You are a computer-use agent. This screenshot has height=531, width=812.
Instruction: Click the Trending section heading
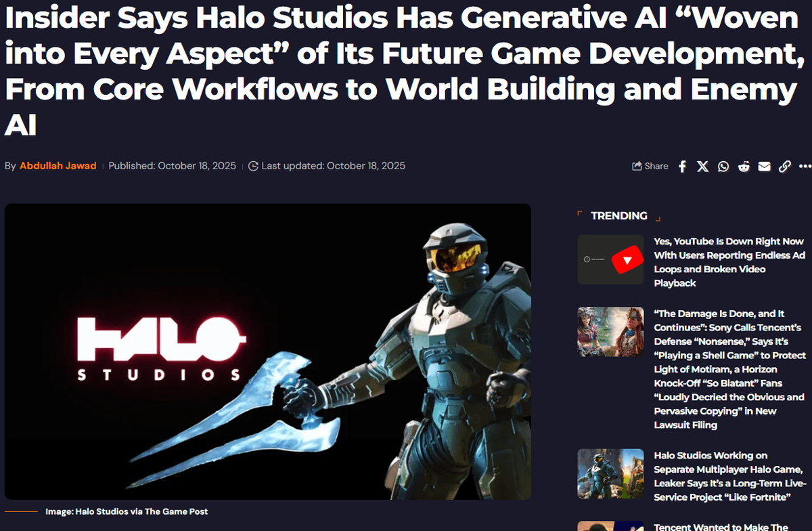618,216
